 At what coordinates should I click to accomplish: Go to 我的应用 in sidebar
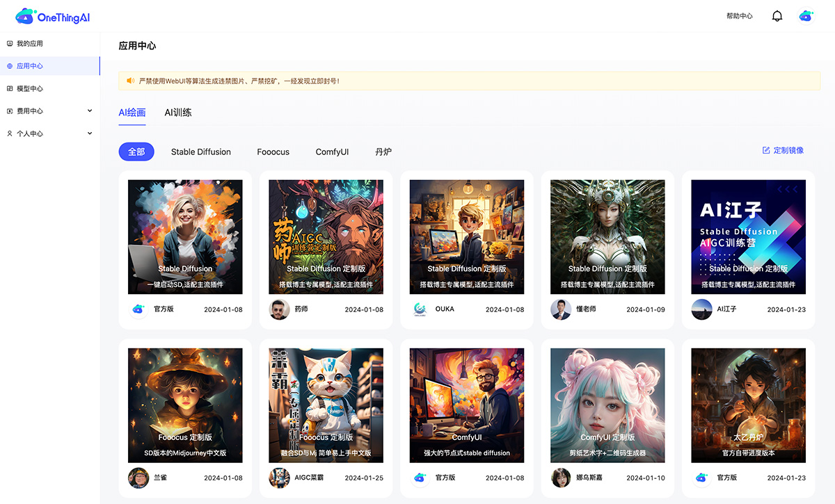click(30, 44)
